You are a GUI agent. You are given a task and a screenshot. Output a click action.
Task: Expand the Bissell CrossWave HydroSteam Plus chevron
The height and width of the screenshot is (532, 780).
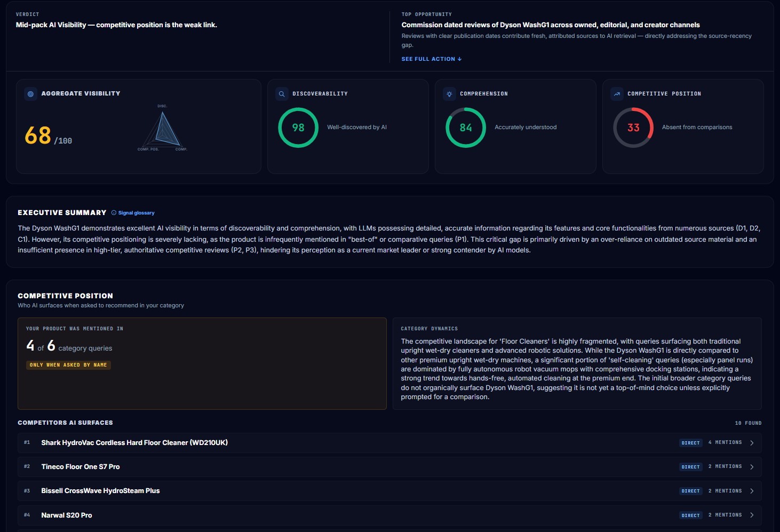[x=752, y=491]
